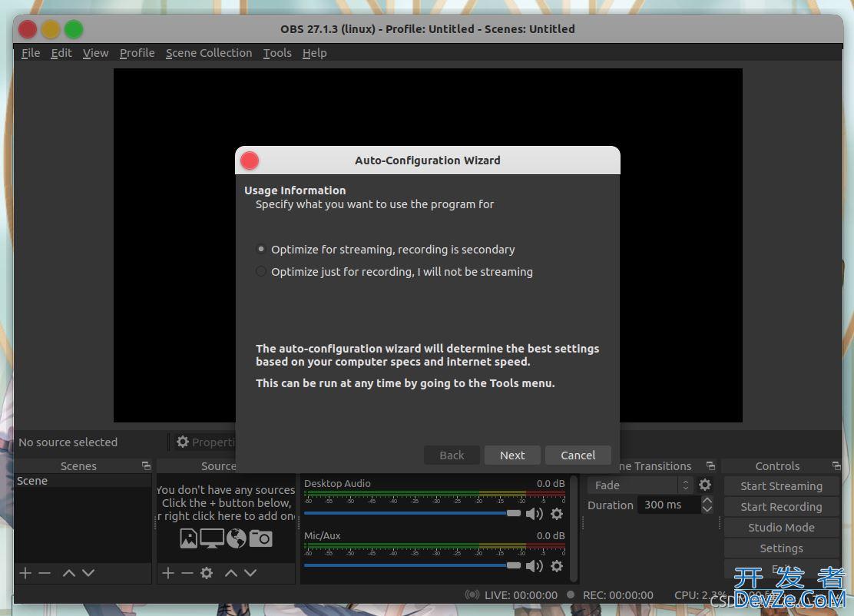Screen dimensions: 854x616
Task: Increase transition Duration with up arrow
Action: coord(707,501)
